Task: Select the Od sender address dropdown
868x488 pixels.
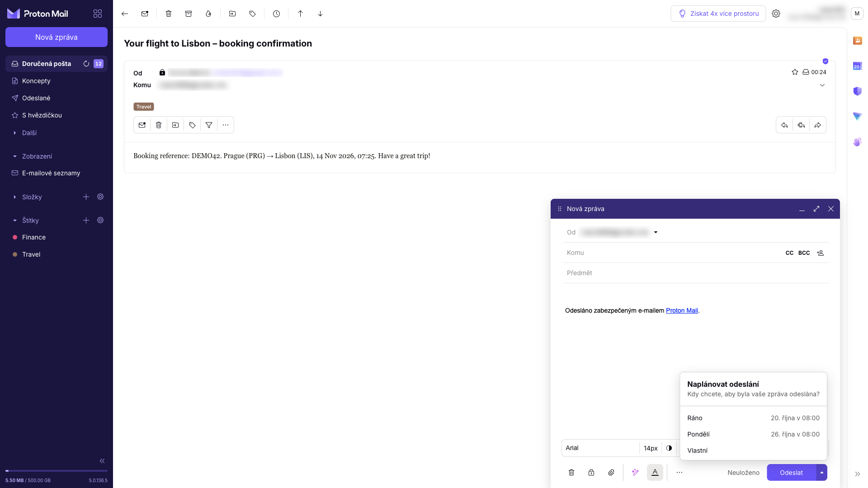Action: [618, 232]
